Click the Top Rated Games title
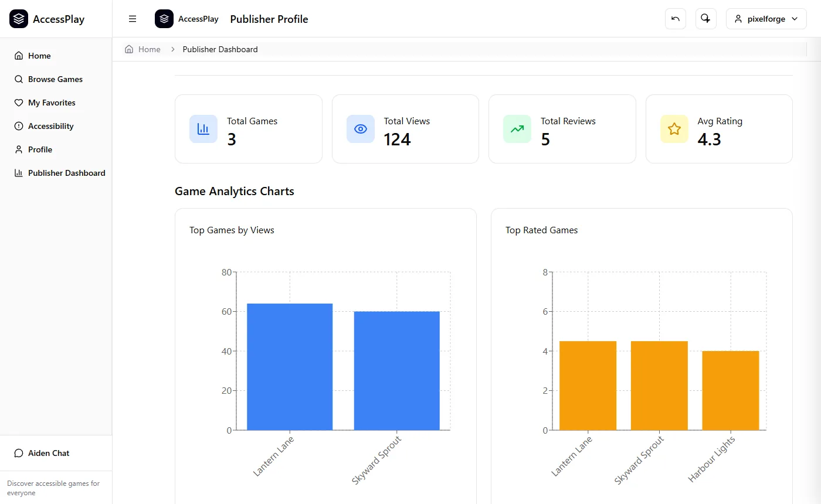The image size is (821, 504). (541, 230)
